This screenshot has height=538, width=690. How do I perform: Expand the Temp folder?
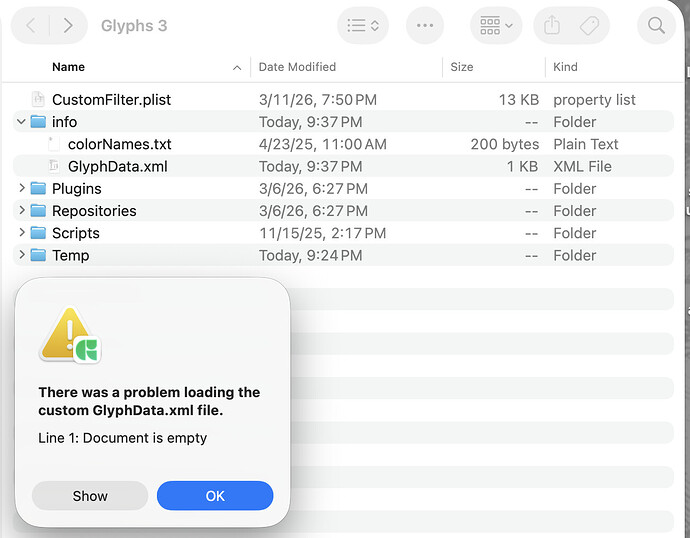(x=22, y=255)
